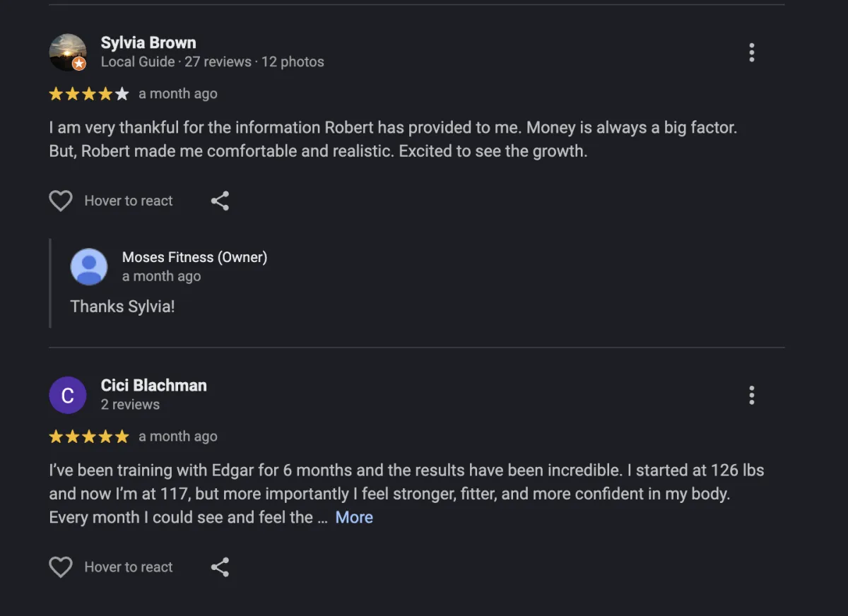Click Sylvia Brown's four-star rating
This screenshot has width=848, height=616.
tap(89, 94)
